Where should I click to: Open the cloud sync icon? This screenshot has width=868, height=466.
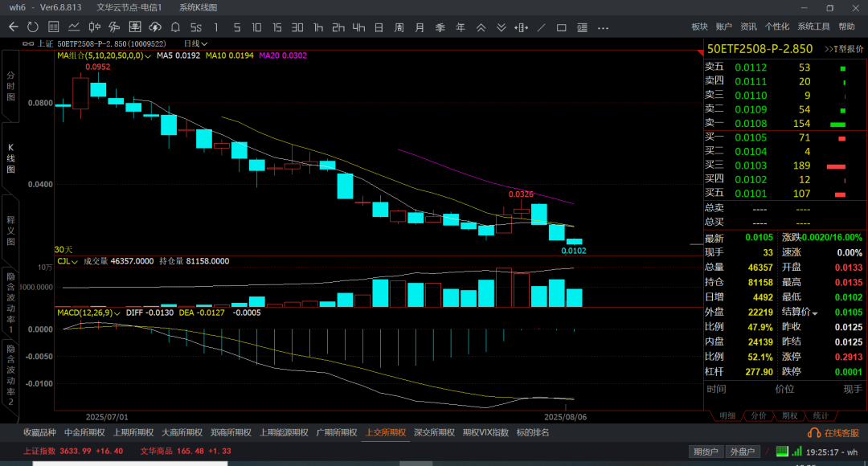155,27
